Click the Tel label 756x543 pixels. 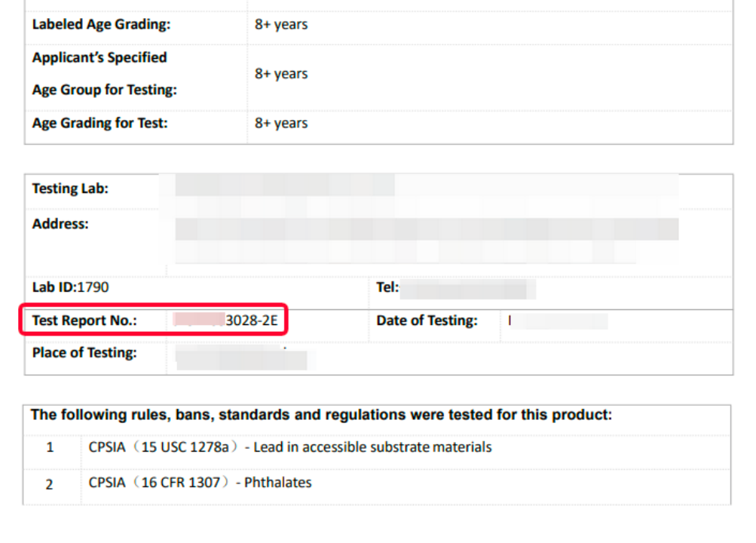pos(387,287)
